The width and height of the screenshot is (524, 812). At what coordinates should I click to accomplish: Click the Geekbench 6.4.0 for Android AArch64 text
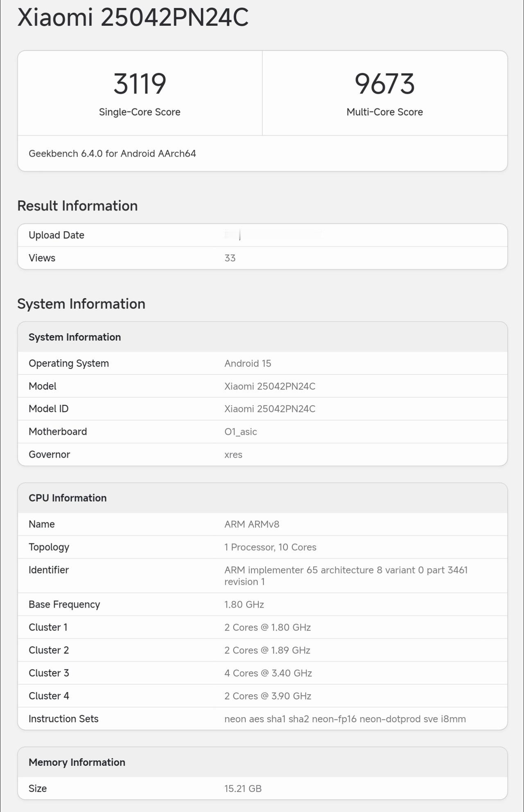click(112, 153)
